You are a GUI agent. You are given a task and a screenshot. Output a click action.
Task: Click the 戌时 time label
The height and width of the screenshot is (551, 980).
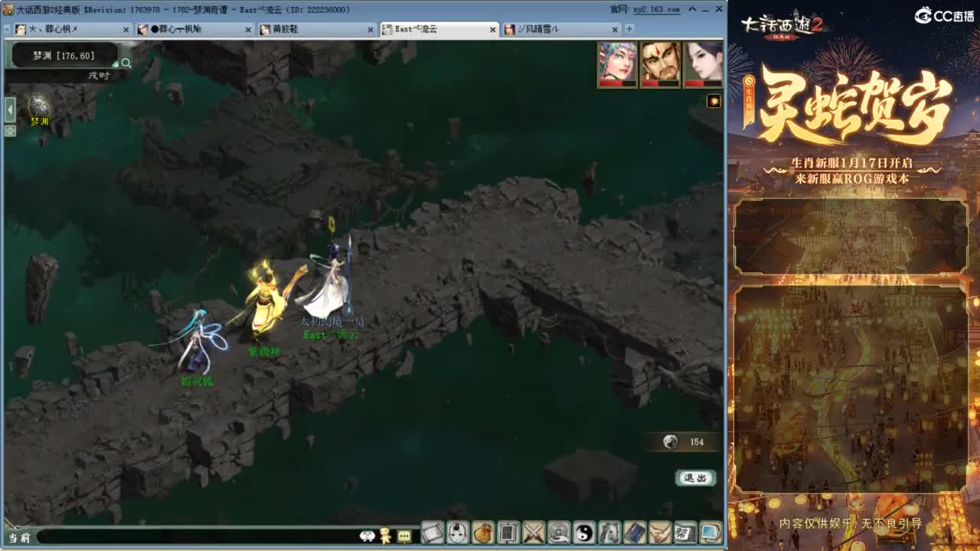tap(99, 75)
